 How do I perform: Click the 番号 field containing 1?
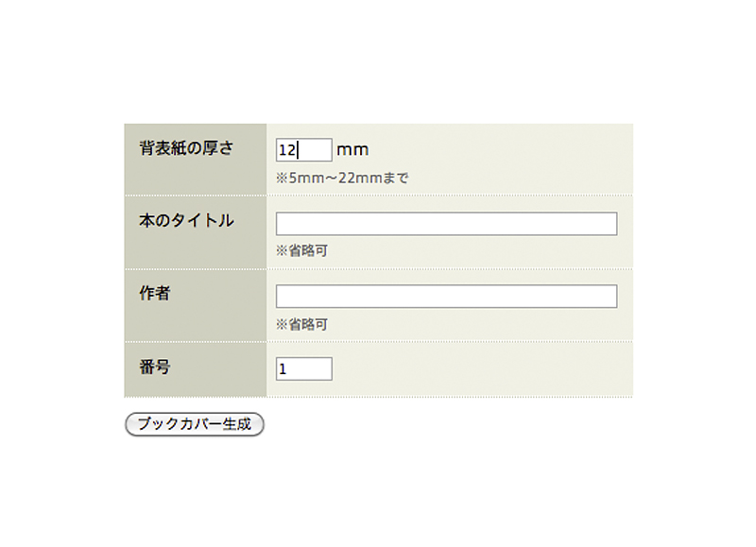tap(303, 368)
